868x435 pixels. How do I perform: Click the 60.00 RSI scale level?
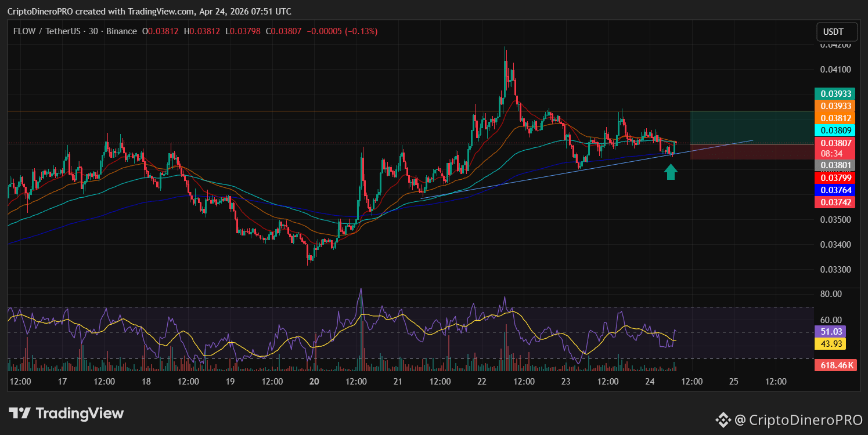coord(831,320)
